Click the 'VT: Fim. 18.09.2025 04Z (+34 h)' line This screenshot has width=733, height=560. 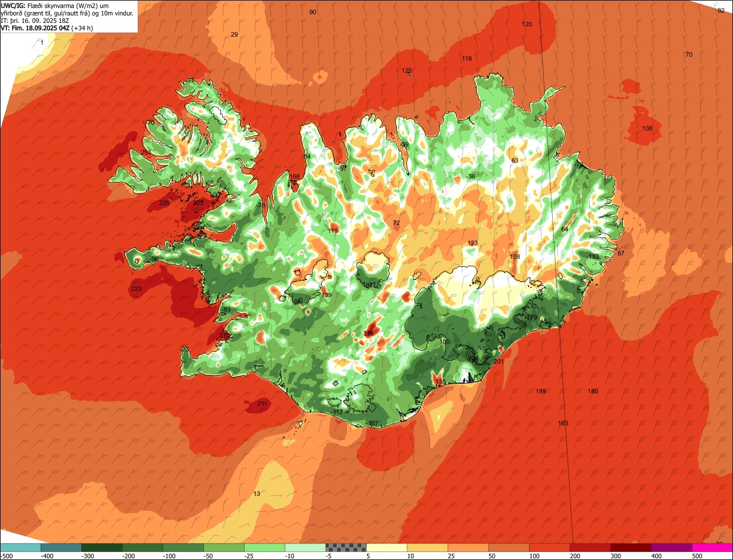click(47, 27)
